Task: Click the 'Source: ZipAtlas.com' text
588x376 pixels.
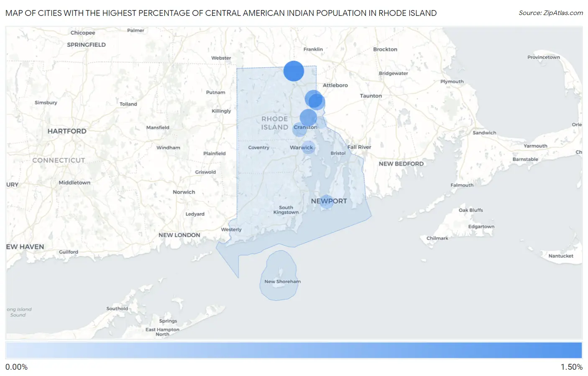Action: click(551, 13)
